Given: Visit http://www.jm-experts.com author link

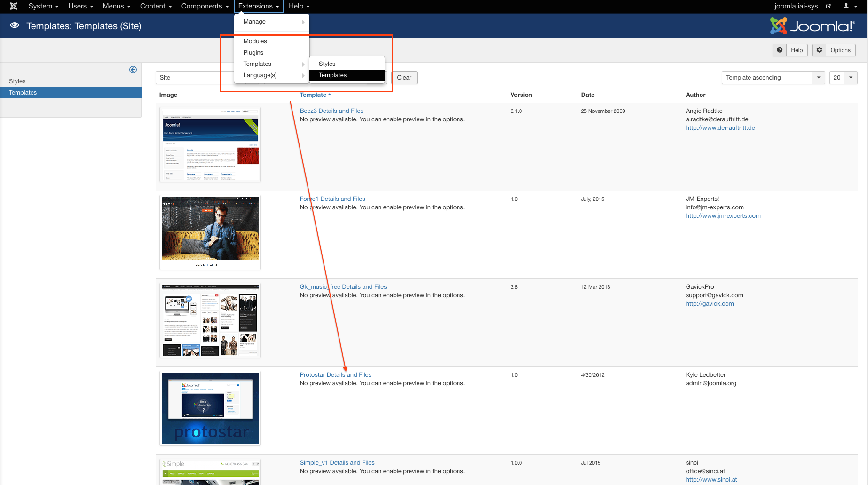Looking at the screenshot, I should tap(723, 216).
